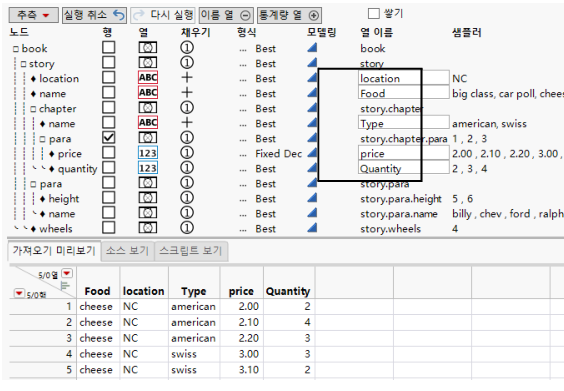The height and width of the screenshot is (391, 564).
Task: Check the row checkbox for book
Action: [x=108, y=47]
